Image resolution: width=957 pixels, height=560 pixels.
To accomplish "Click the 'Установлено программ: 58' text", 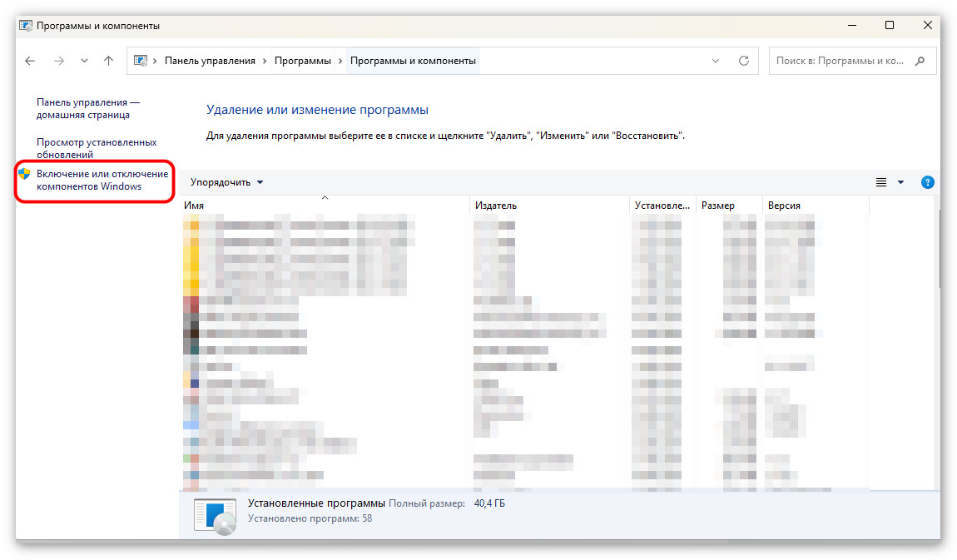I will [x=310, y=518].
